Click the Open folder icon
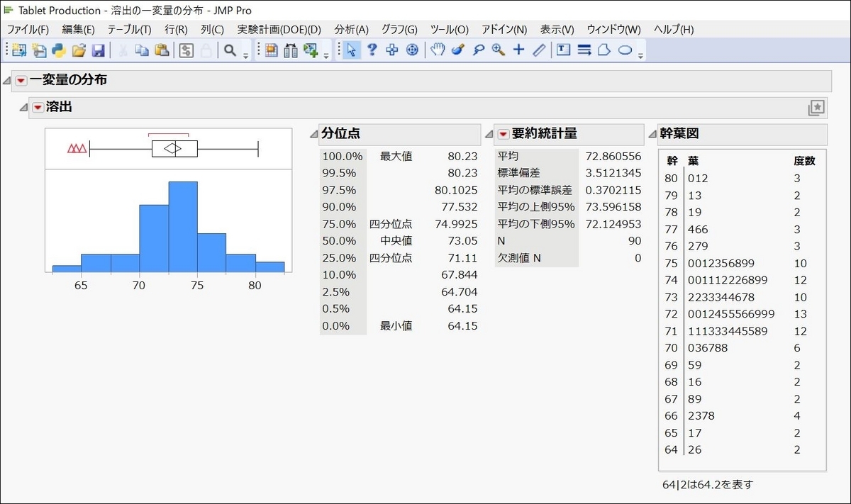851x504 pixels. coord(79,50)
